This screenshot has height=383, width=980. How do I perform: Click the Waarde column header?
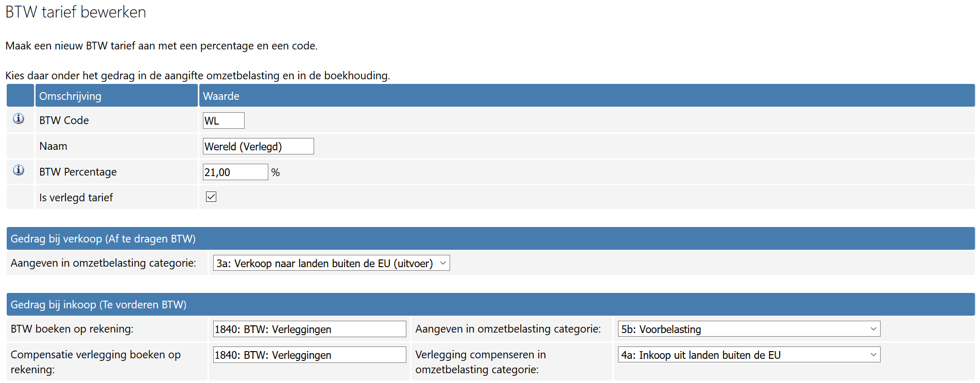[221, 96]
